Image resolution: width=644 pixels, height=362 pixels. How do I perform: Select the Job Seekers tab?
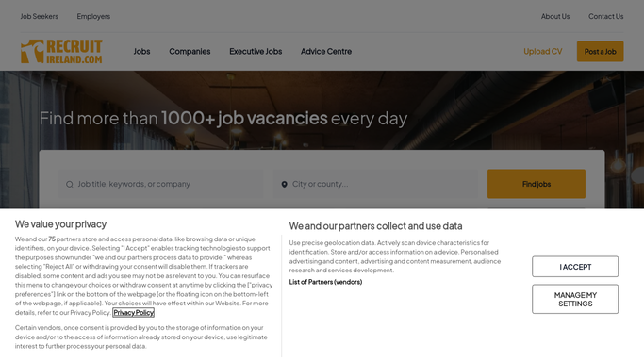(x=40, y=16)
